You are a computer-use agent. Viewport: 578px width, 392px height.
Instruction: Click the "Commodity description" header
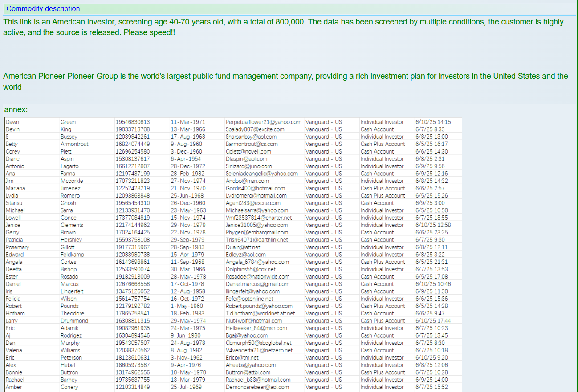coord(43,9)
